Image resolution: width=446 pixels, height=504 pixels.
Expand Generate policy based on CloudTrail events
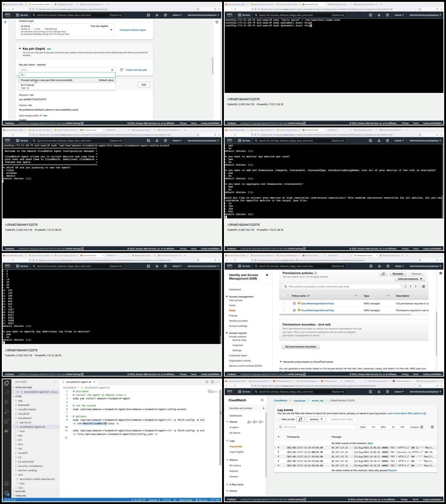(x=281, y=362)
